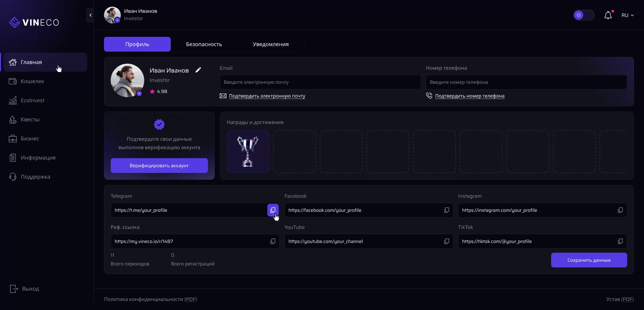Copy the referral link
Image resolution: width=644 pixels, height=310 pixels.
273,241
